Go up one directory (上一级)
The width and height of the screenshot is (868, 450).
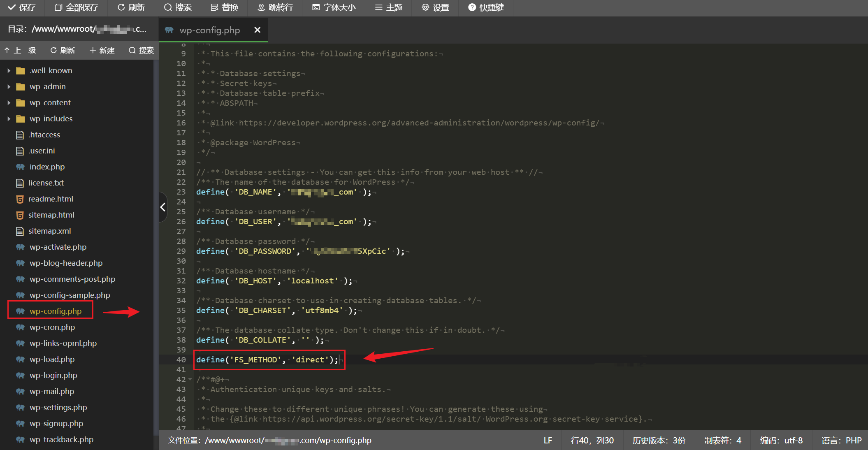(x=21, y=50)
